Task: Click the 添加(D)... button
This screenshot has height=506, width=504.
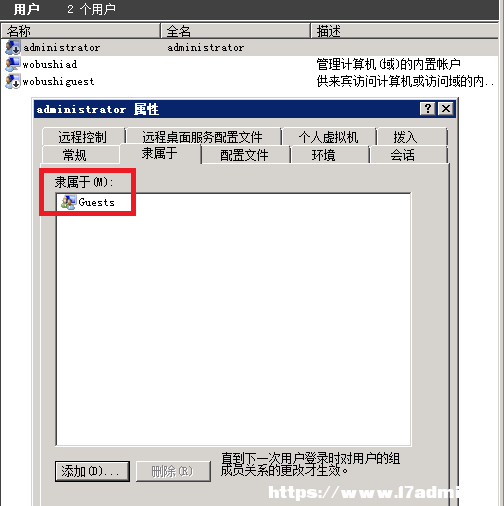Action: [x=92, y=471]
